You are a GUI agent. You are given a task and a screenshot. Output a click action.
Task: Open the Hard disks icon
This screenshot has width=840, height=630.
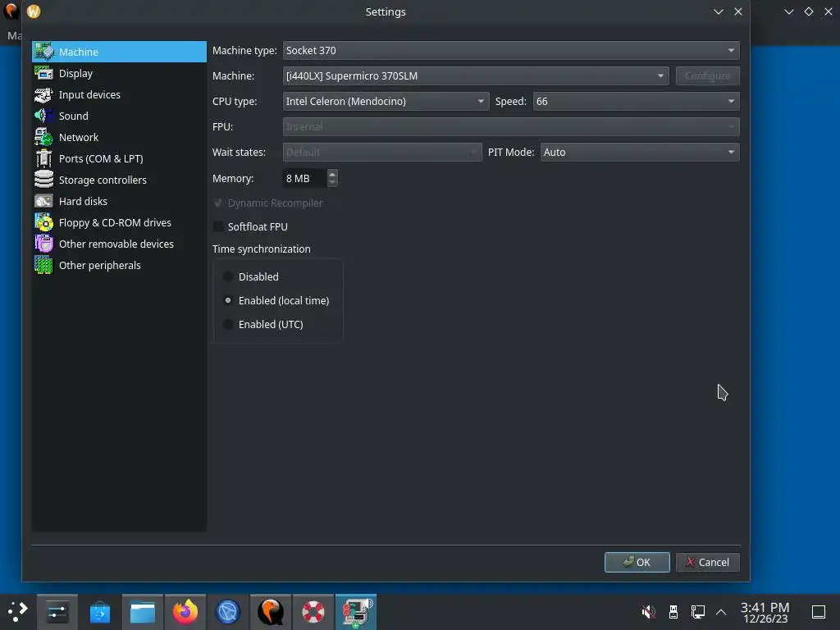[44, 201]
